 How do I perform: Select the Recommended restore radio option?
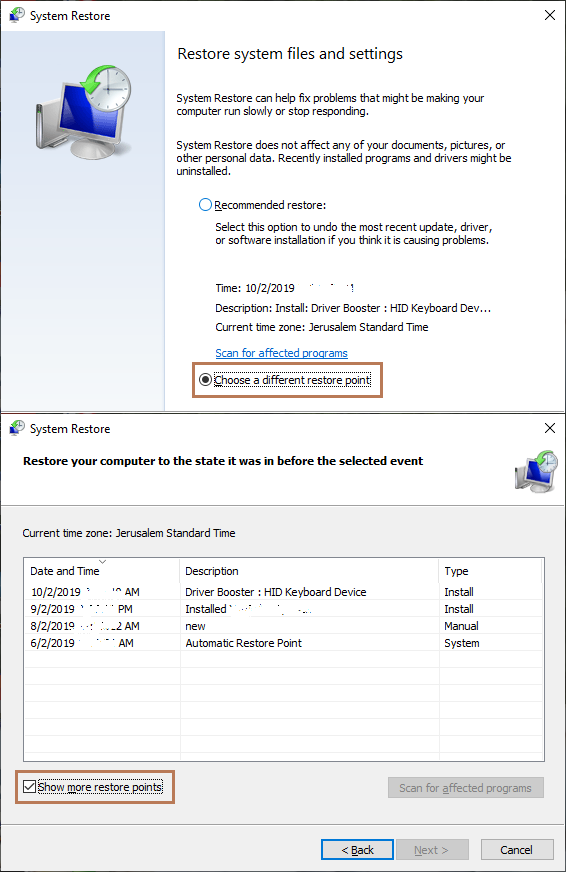(x=205, y=205)
